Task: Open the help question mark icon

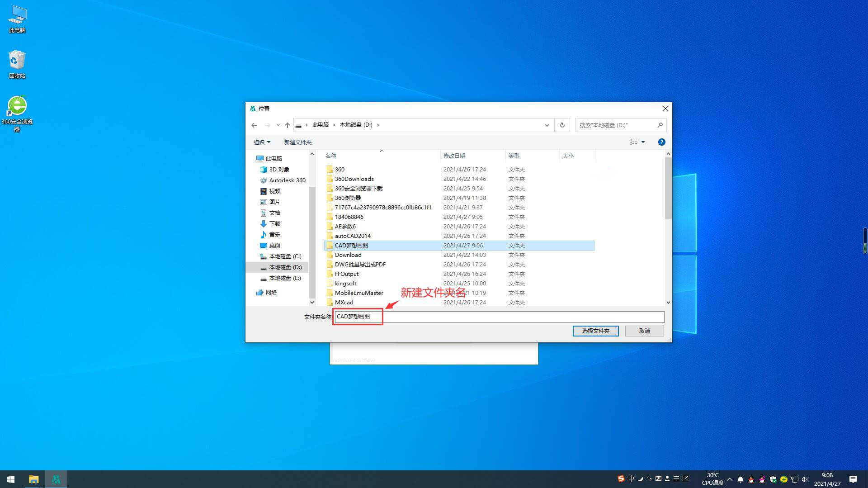Action: pyautogui.click(x=661, y=142)
